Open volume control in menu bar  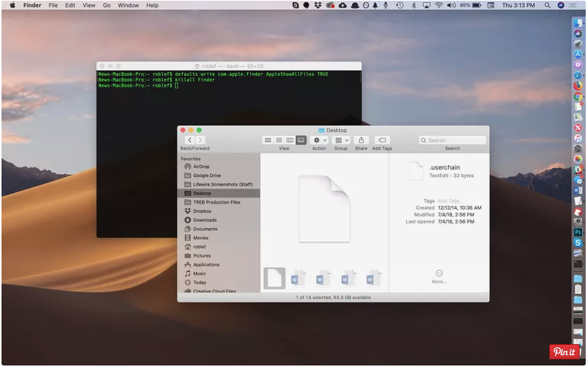(452, 5)
